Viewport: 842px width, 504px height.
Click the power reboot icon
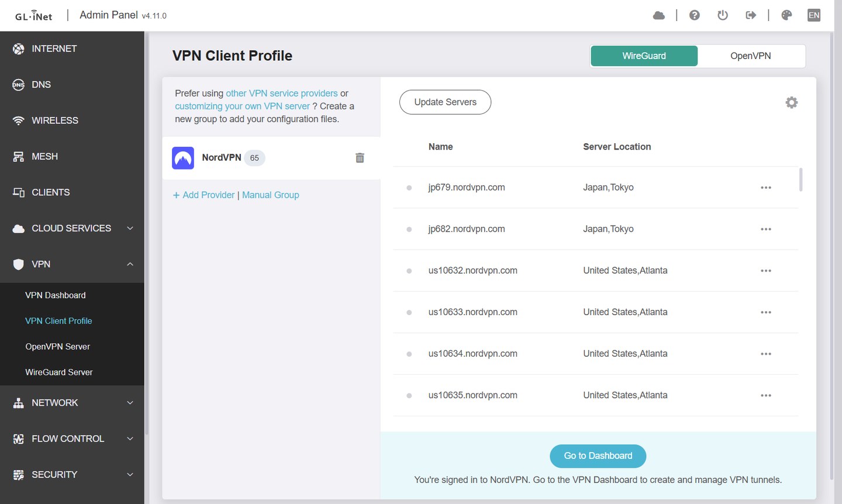pos(723,15)
